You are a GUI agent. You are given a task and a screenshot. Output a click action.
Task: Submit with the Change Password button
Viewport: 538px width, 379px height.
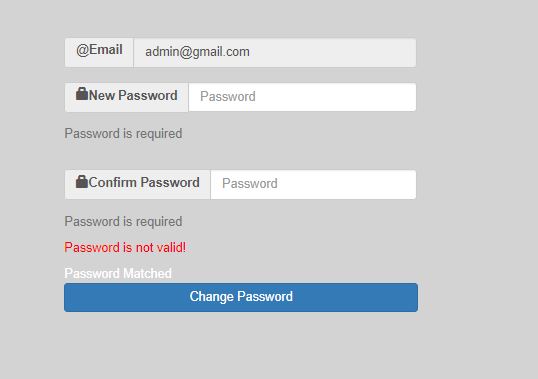click(x=241, y=297)
